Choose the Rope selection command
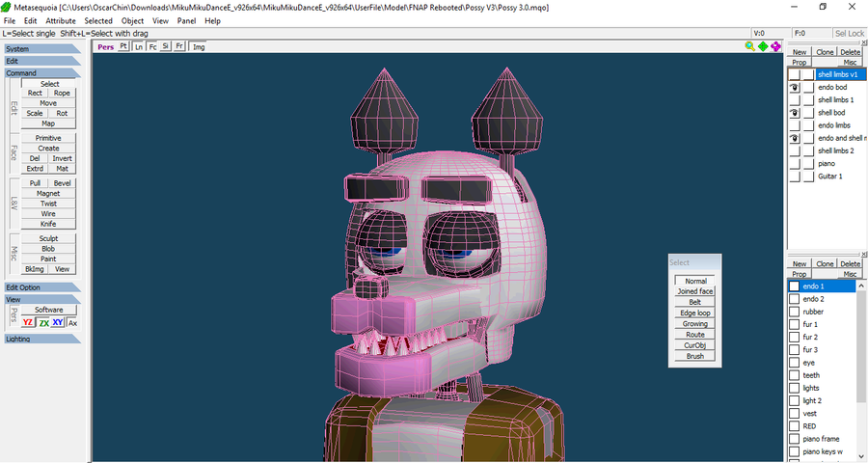The image size is (868, 463). click(x=62, y=93)
